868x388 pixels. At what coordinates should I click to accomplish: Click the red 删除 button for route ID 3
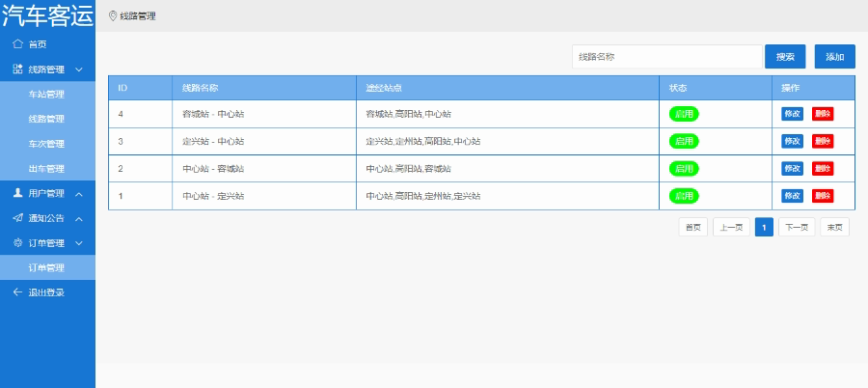pos(823,141)
